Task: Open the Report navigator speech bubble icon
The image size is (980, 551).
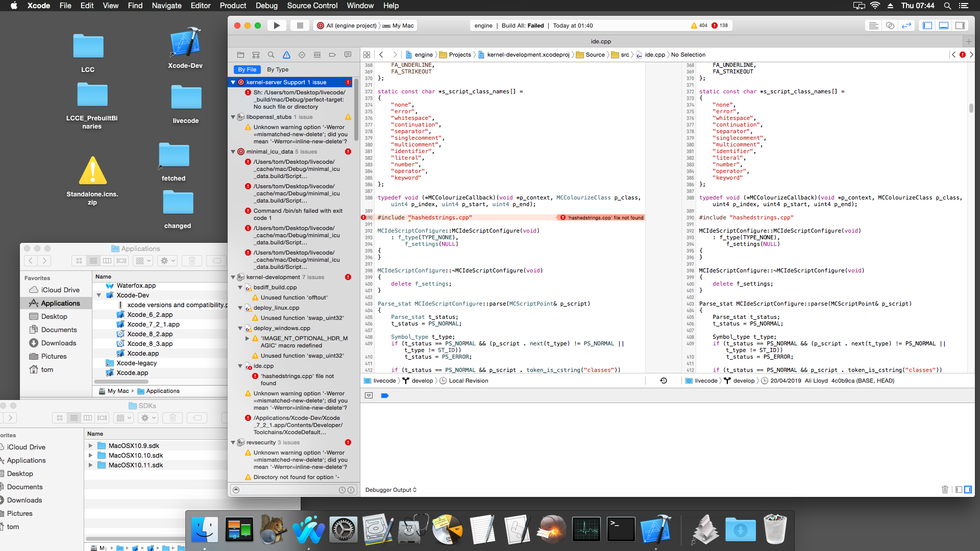Action: (x=348, y=55)
